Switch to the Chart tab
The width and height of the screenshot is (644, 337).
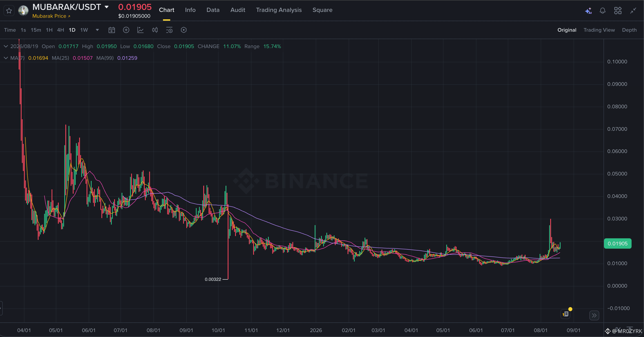pyautogui.click(x=166, y=10)
